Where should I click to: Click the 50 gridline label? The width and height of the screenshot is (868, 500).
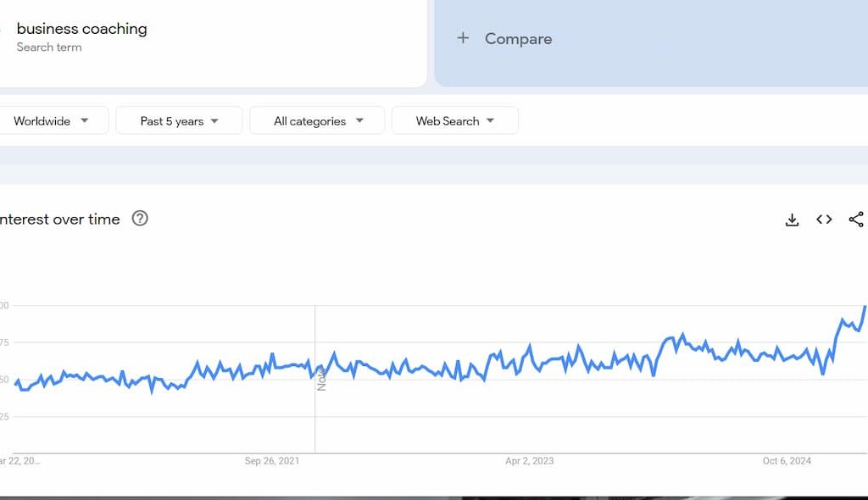coord(3,380)
